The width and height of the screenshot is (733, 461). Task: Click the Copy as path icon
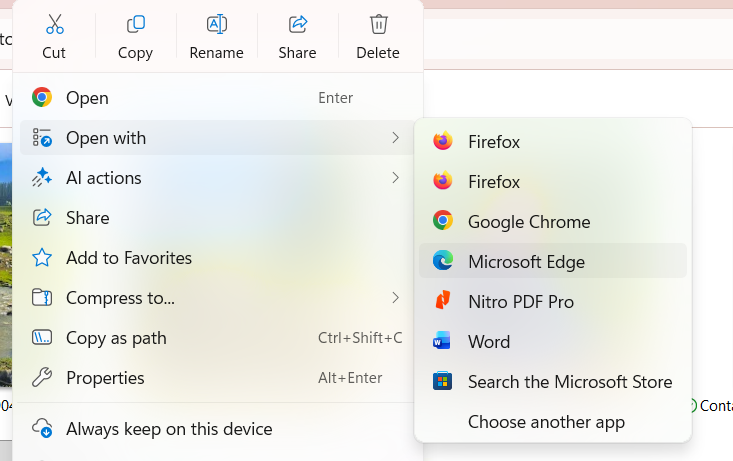click(42, 337)
